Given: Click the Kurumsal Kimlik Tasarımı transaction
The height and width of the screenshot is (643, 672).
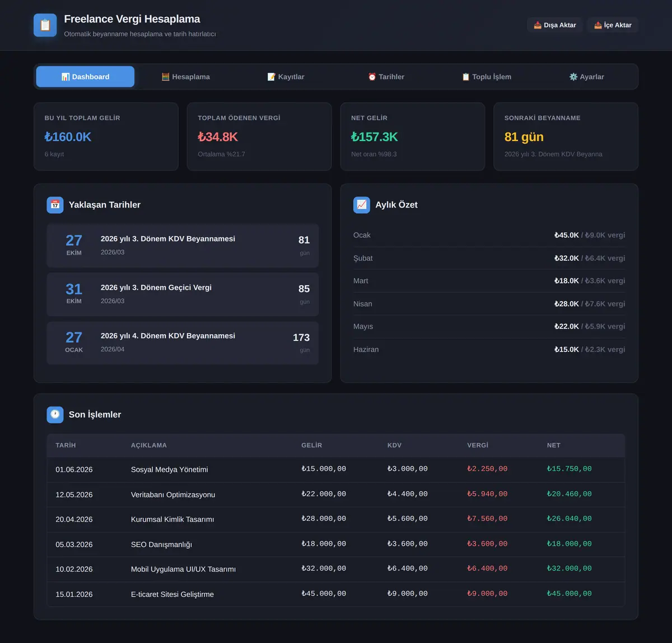Looking at the screenshot, I should pos(336,519).
